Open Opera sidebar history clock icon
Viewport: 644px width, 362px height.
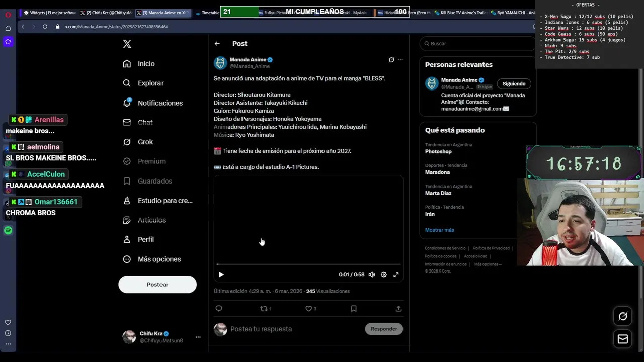8,333
